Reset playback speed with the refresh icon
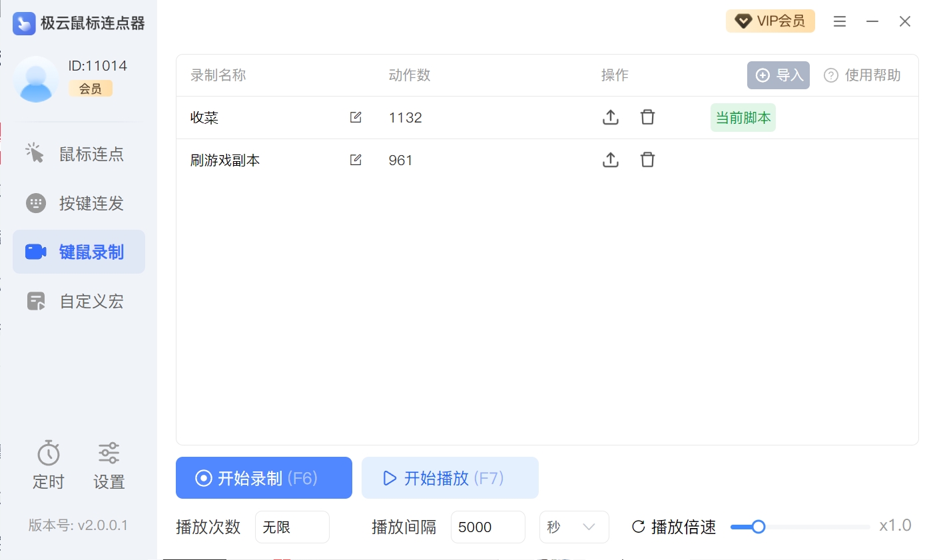 tap(638, 527)
